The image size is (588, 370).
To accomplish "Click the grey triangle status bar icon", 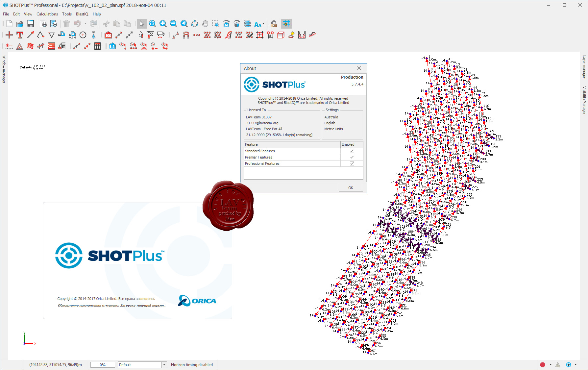I will [x=558, y=365].
